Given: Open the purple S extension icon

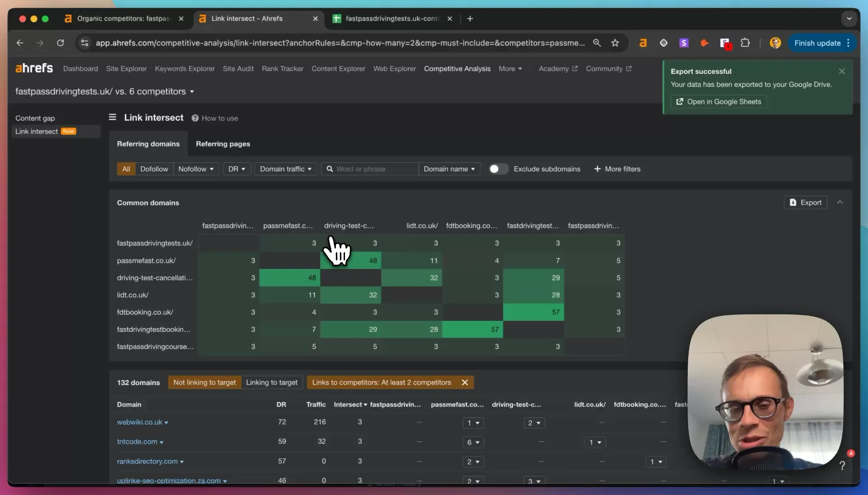Looking at the screenshot, I should tap(684, 43).
